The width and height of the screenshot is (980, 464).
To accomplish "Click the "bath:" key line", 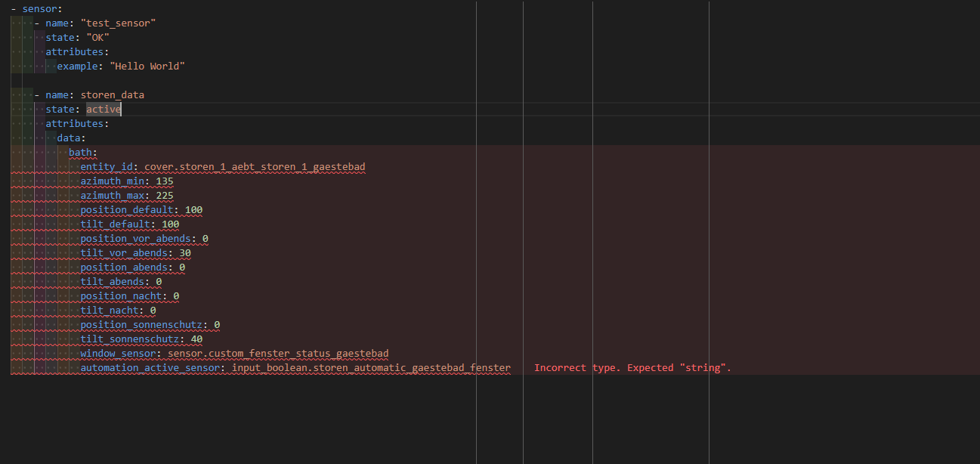I will coord(83,153).
